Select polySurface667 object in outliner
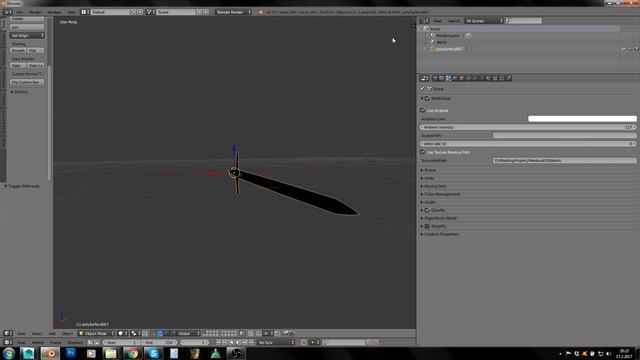The height and width of the screenshot is (360, 640). (x=449, y=49)
